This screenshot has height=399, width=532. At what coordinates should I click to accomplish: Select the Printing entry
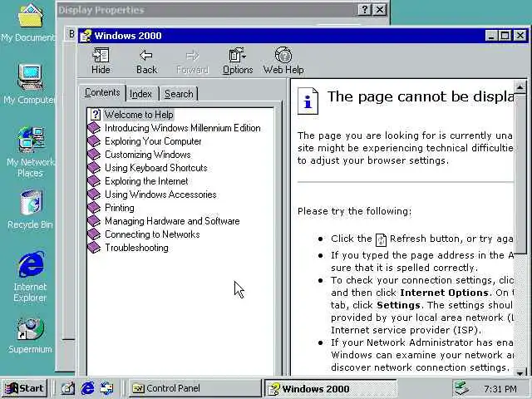120,208
